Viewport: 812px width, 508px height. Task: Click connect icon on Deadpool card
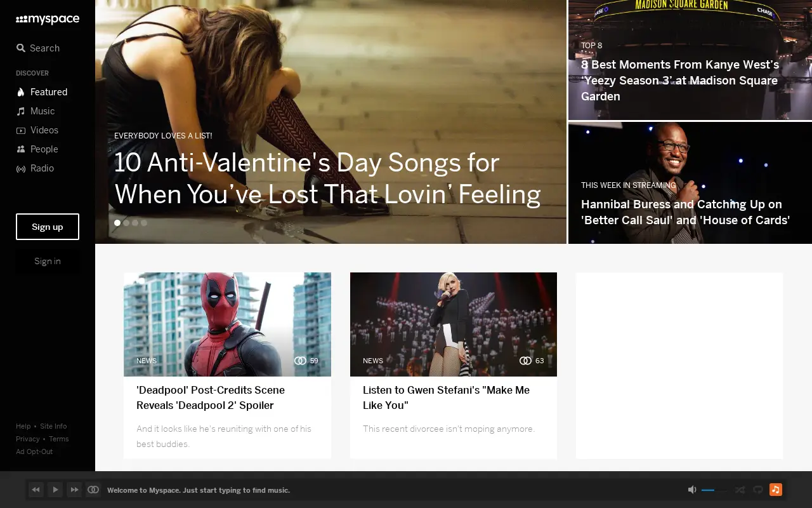(301, 361)
